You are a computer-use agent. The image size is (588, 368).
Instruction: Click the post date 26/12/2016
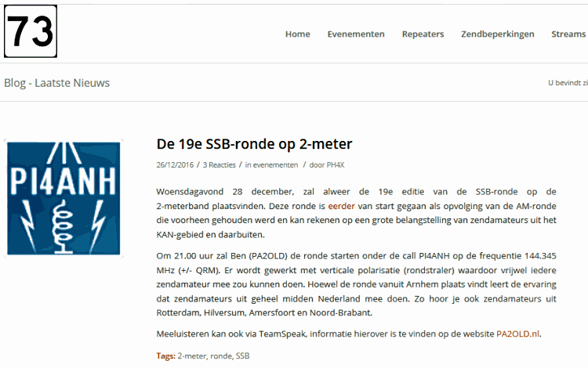point(175,164)
